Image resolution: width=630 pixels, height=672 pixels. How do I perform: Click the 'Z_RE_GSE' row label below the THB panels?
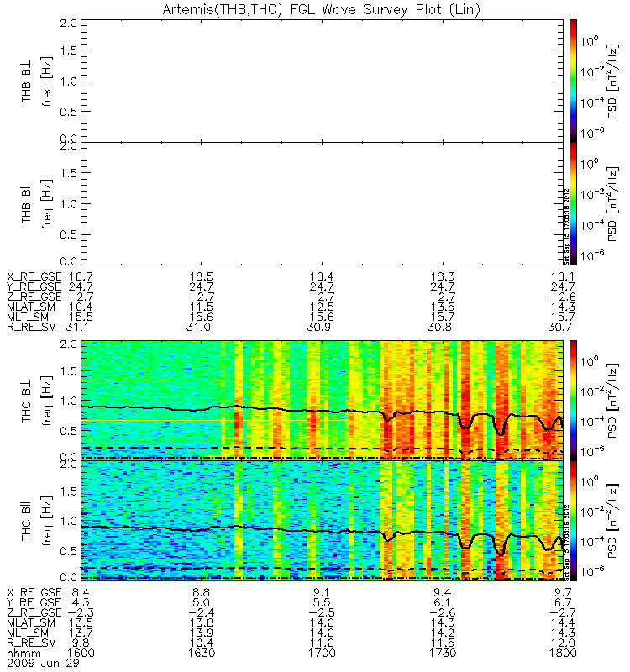(34, 297)
